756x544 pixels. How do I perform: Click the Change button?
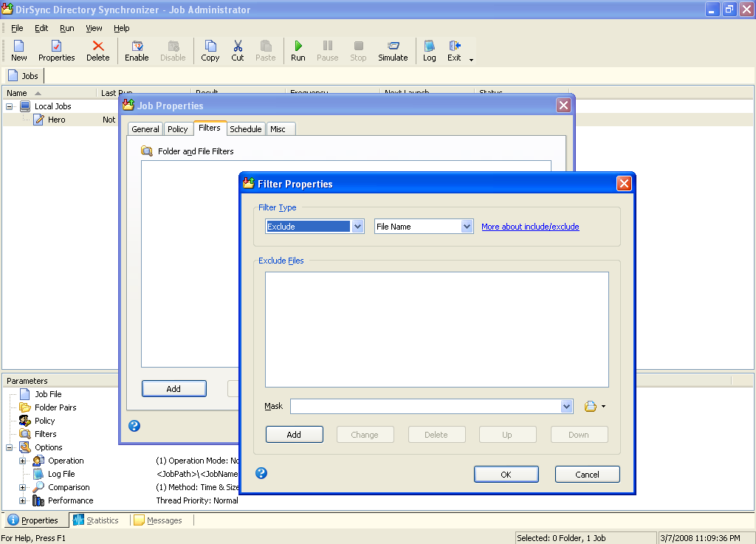coord(365,435)
